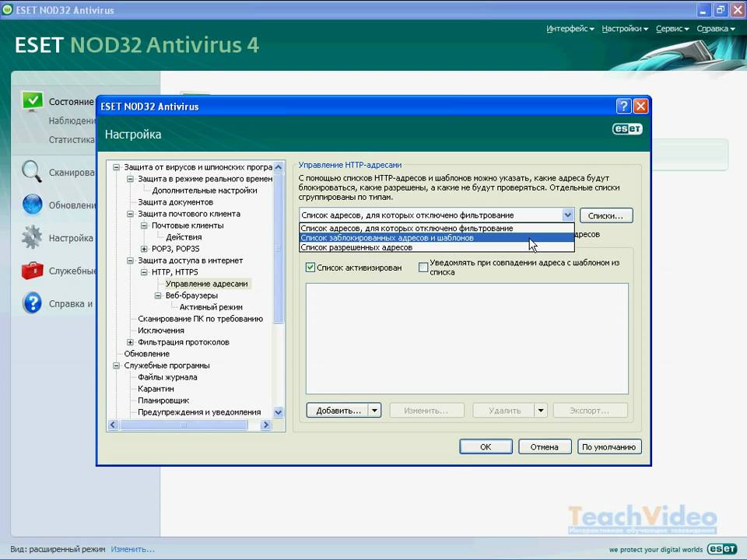Screen dimensions: 747x560
Task: Toggle Уведомлять при совпадении адреса checkbox
Action: [423, 267]
